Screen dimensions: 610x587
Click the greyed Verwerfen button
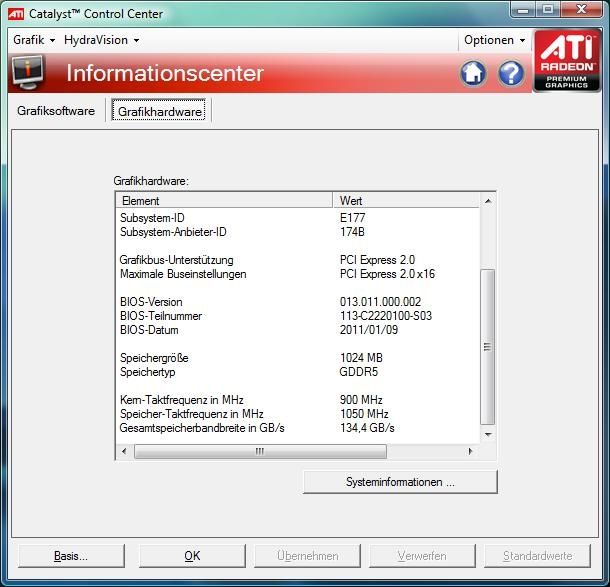(422, 556)
